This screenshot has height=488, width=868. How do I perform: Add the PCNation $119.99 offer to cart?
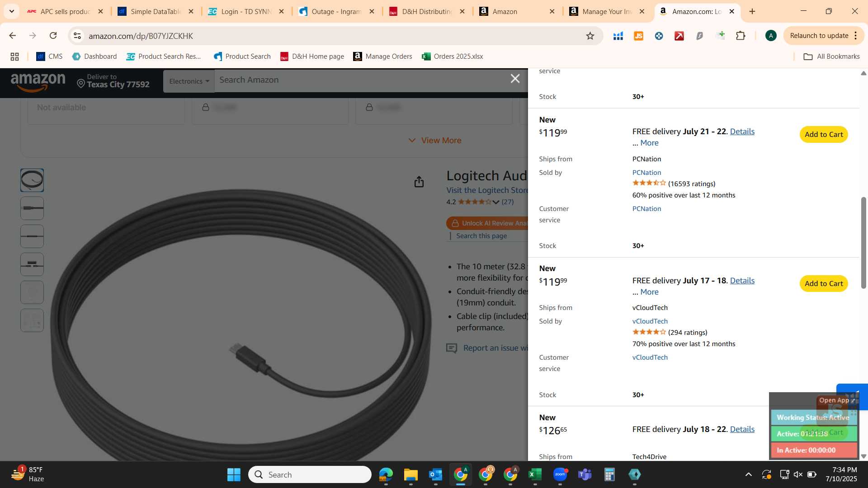(x=824, y=135)
